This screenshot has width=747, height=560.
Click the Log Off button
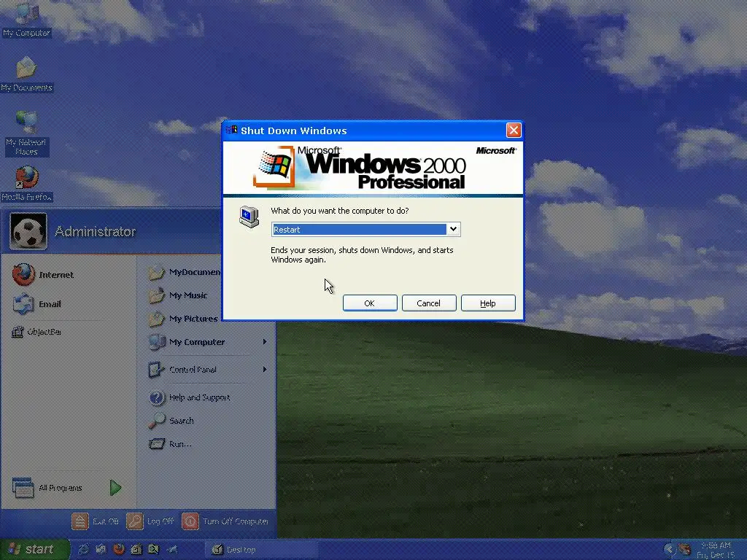[x=150, y=521]
